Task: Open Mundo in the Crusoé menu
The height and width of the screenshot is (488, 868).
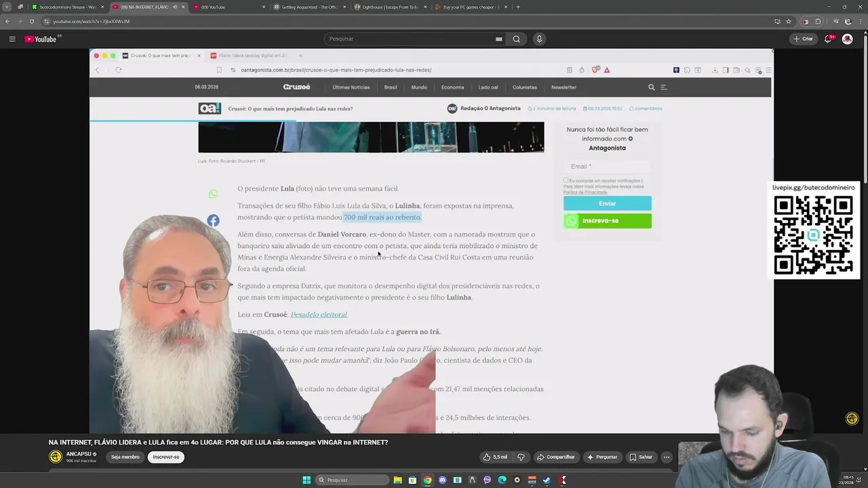Action: click(419, 87)
